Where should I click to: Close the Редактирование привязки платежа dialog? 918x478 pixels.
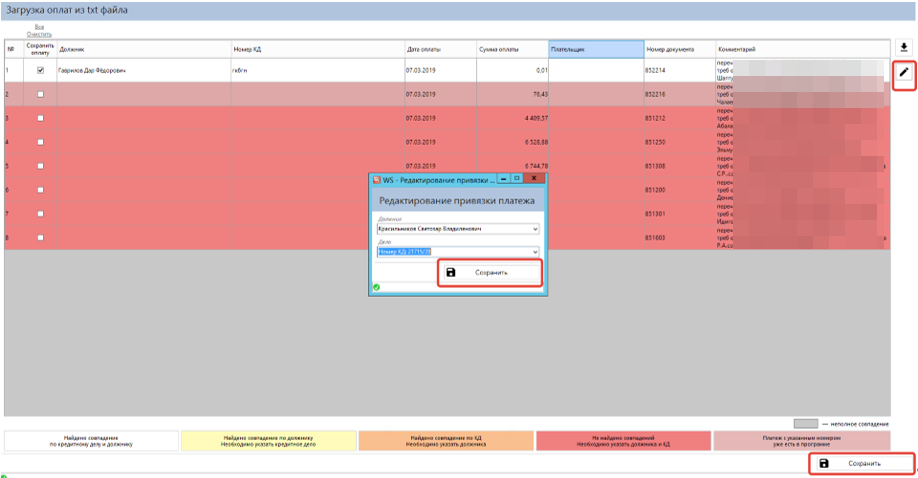pos(534,178)
